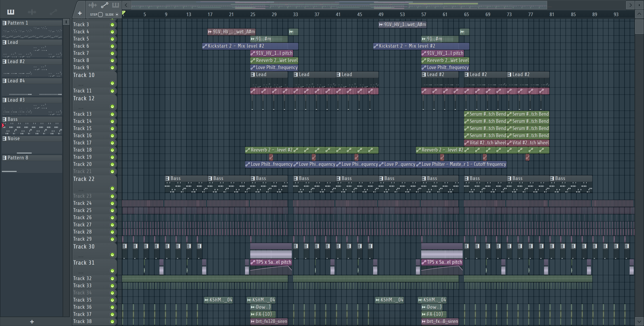This screenshot has height=326, width=644.
Task: Jump to bar 33 on the timeline ruler
Action: (x=295, y=15)
